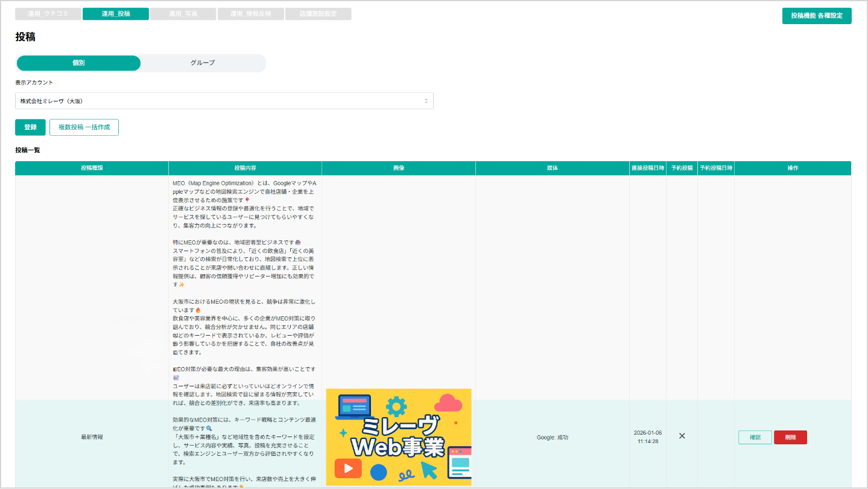Open the ミレーヴ Web事業 post image thumbnail

(x=398, y=437)
